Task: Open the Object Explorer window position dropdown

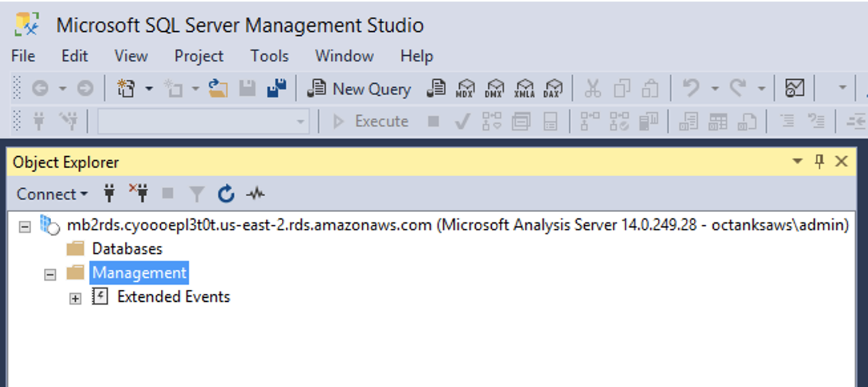Action: (798, 162)
